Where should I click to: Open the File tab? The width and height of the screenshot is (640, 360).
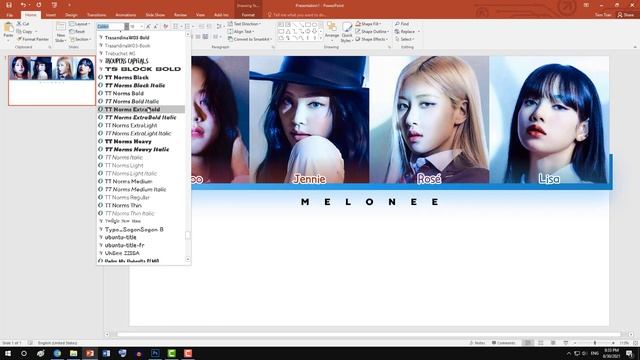9,15
